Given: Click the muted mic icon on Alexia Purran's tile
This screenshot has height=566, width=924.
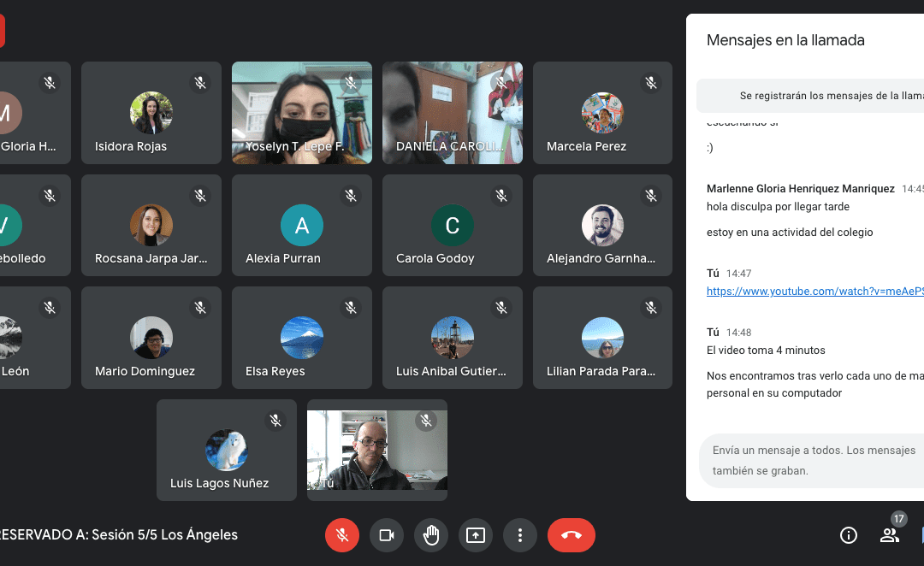Looking at the screenshot, I should tap(352, 196).
